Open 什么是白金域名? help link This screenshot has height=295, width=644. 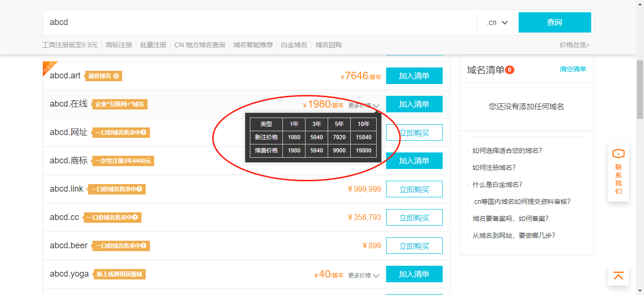tap(497, 185)
